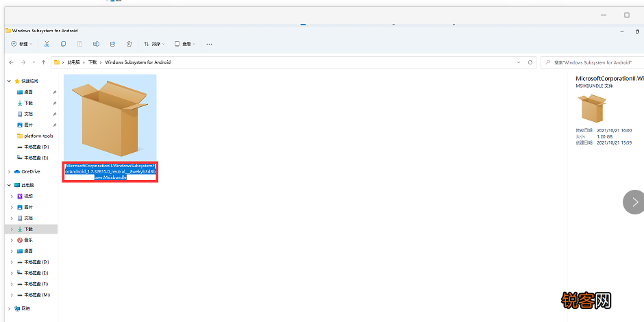Open 本地磁盘 (E:) under This PC
This screenshot has height=322, width=644.
tap(36, 273)
